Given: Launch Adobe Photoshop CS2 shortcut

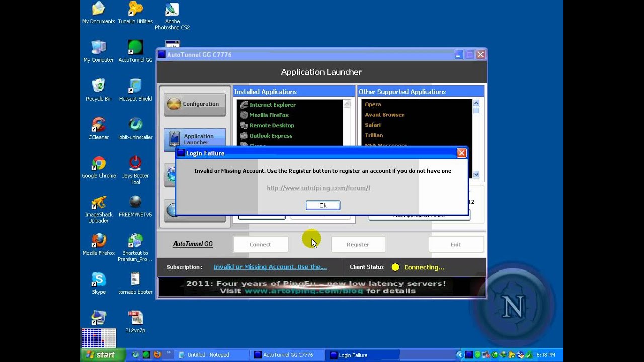Looking at the screenshot, I should (172, 16).
